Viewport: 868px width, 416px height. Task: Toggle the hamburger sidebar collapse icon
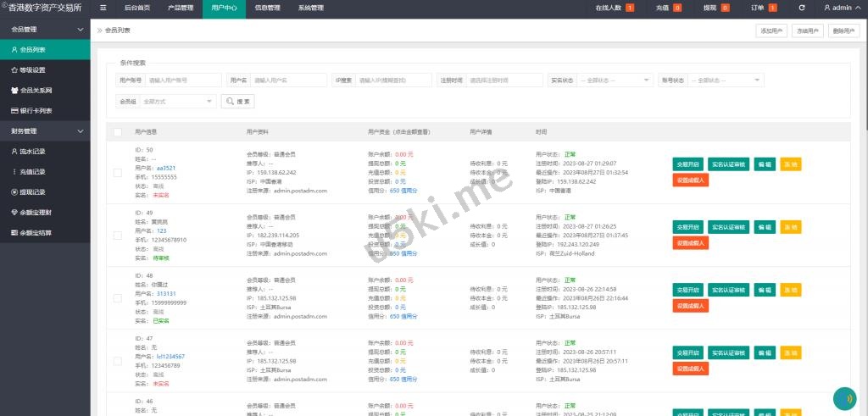103,8
